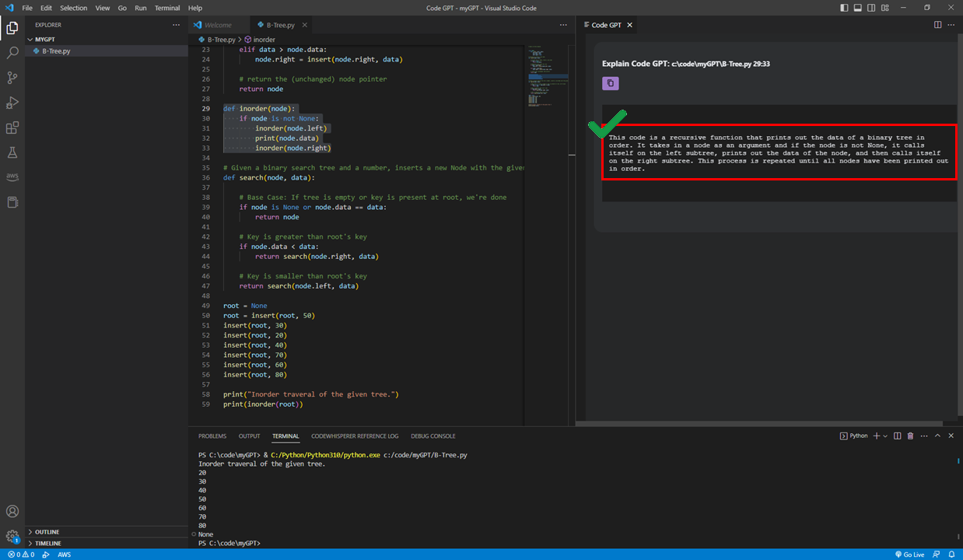The width and height of the screenshot is (963, 560).
Task: Open the Accounts menu icon
Action: click(12, 512)
